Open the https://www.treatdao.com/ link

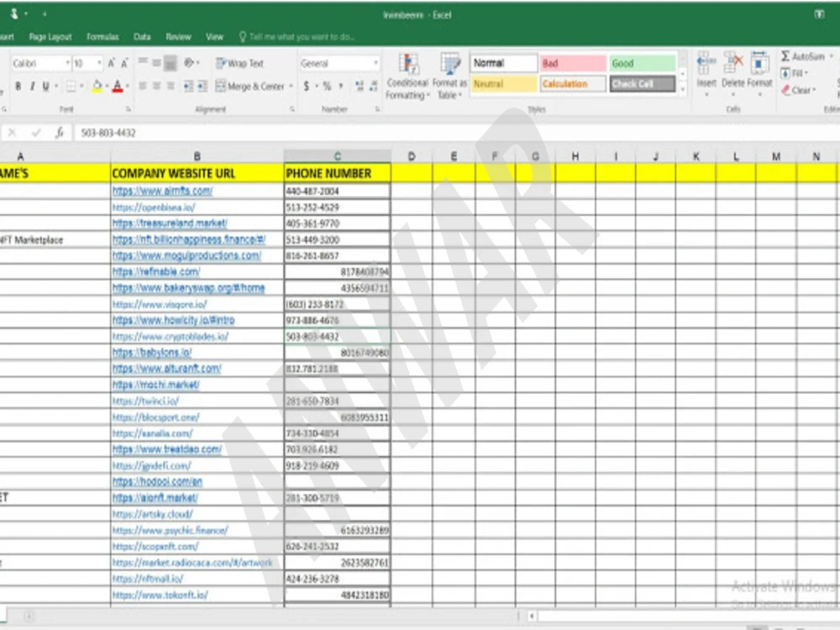(167, 449)
